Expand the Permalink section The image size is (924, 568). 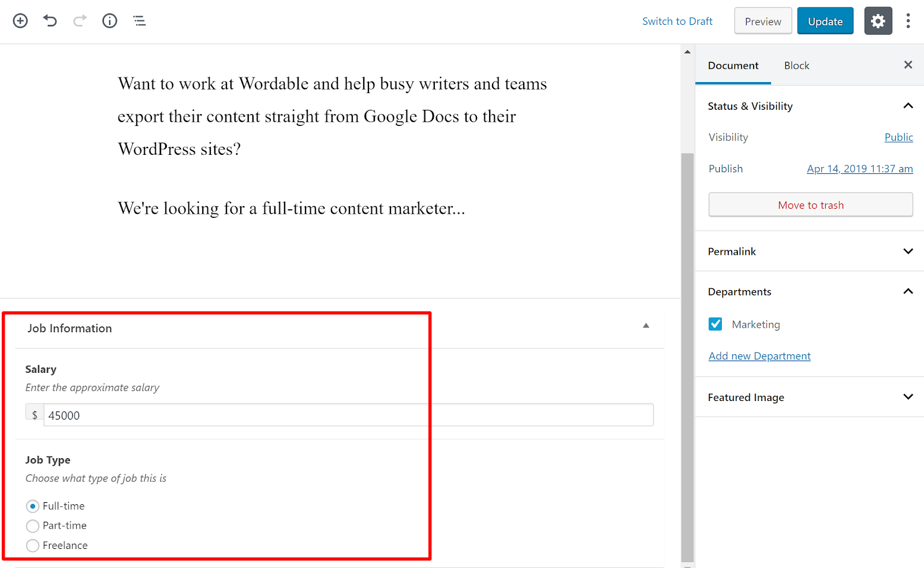908,251
